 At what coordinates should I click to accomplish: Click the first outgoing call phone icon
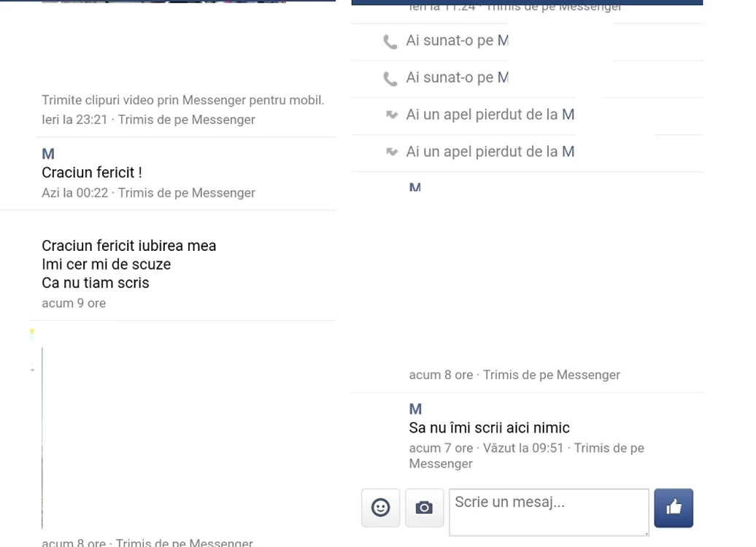(390, 42)
